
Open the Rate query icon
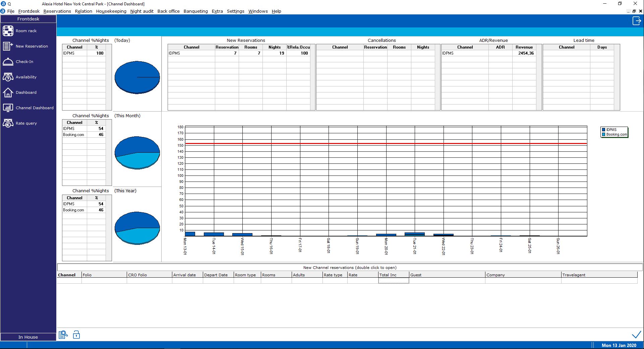tap(8, 123)
